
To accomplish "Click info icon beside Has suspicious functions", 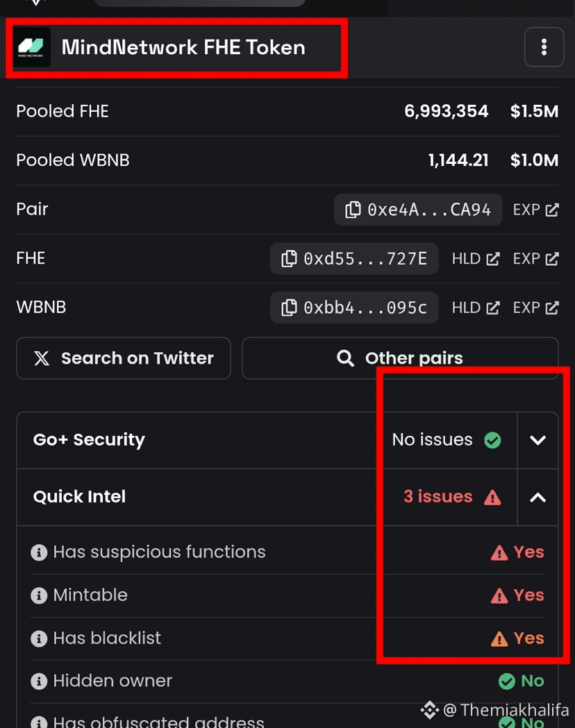I will click(x=39, y=552).
